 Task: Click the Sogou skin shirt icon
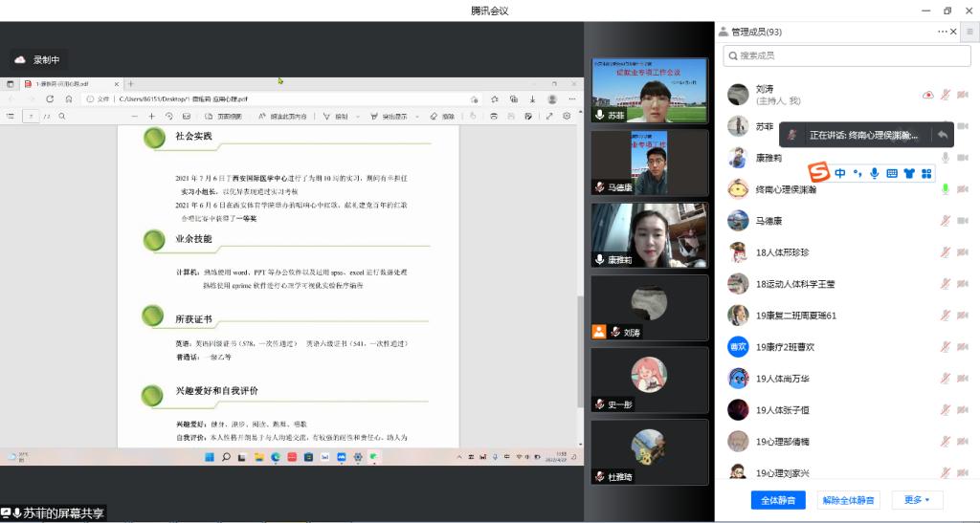point(908,173)
